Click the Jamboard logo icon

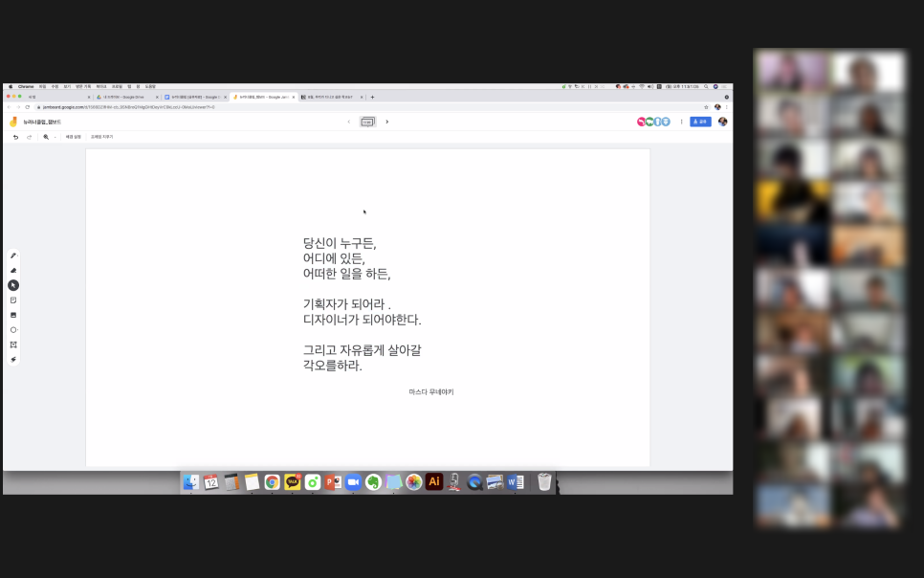tap(13, 122)
